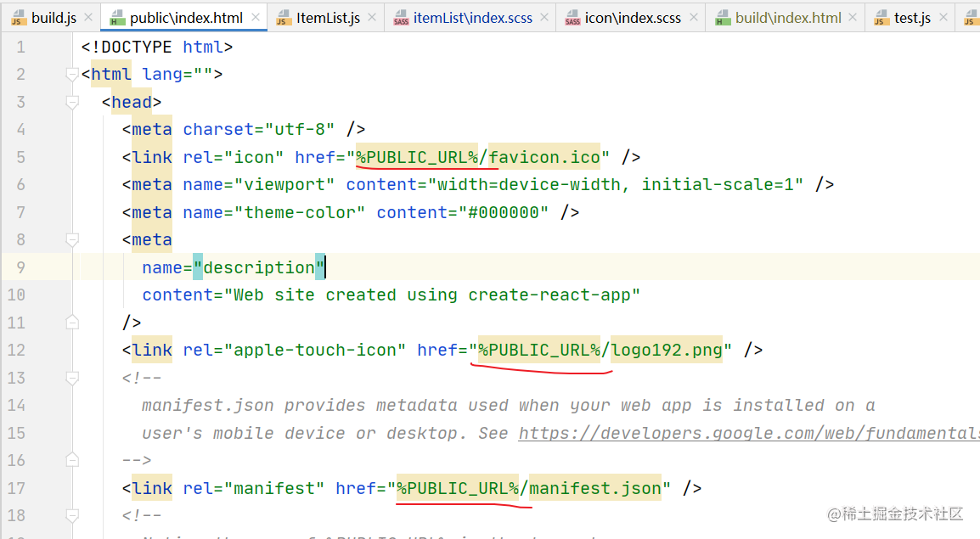The width and height of the screenshot is (980, 539).
Task: Open the build\index.html tab
Action: pos(788,18)
